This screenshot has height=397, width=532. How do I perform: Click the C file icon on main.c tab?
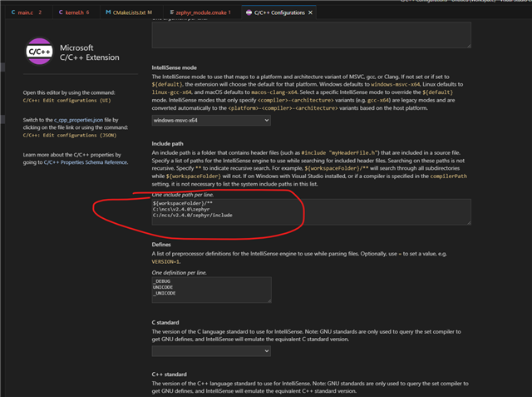[13, 12]
